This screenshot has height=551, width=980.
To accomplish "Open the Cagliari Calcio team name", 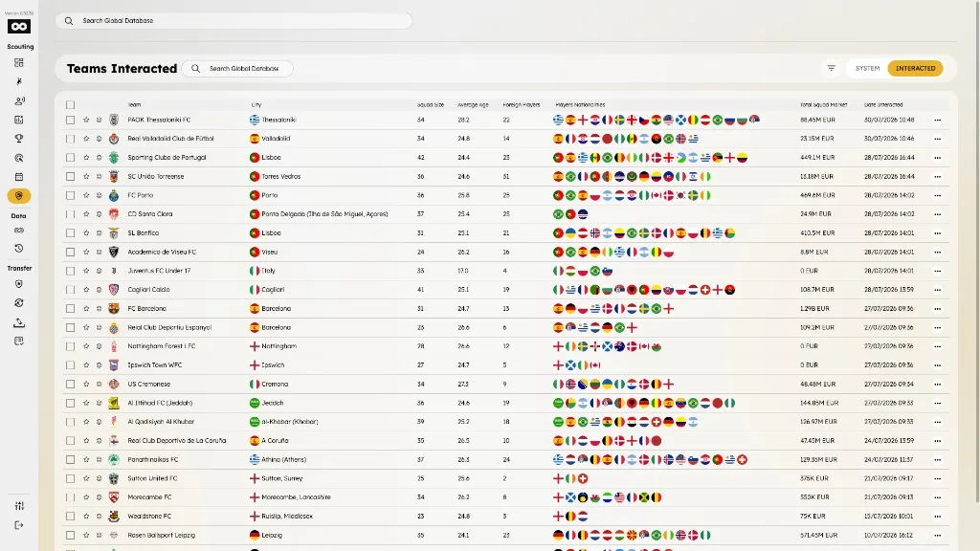I will coord(148,290).
